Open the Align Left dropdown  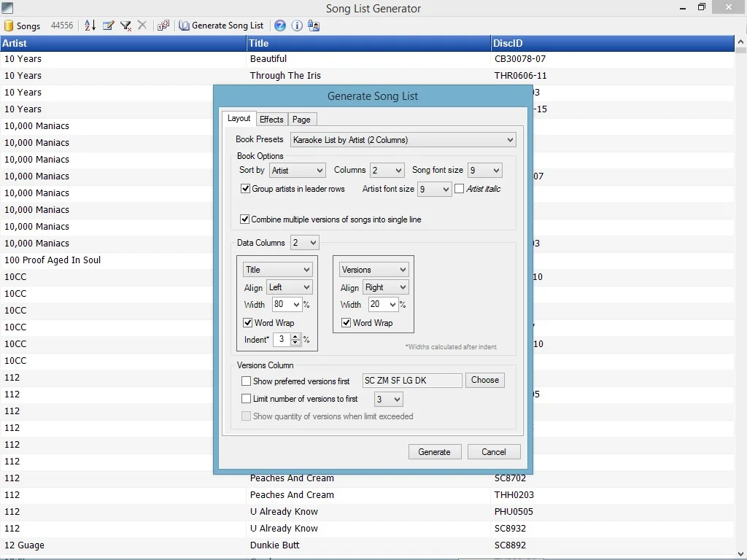coord(289,287)
